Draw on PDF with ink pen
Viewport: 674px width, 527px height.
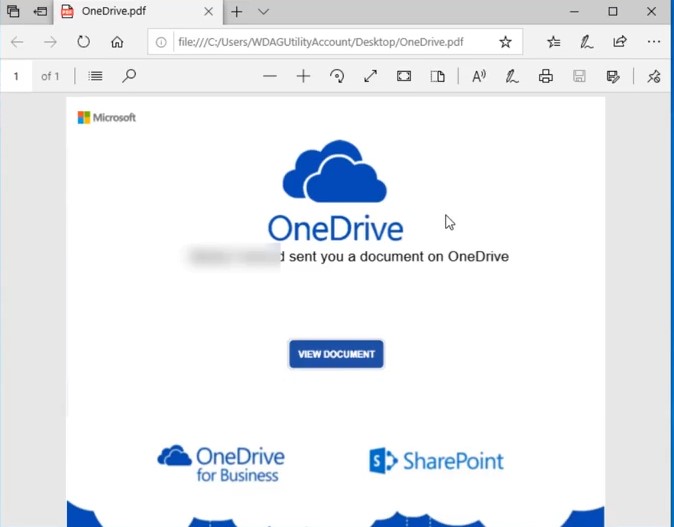(512, 77)
